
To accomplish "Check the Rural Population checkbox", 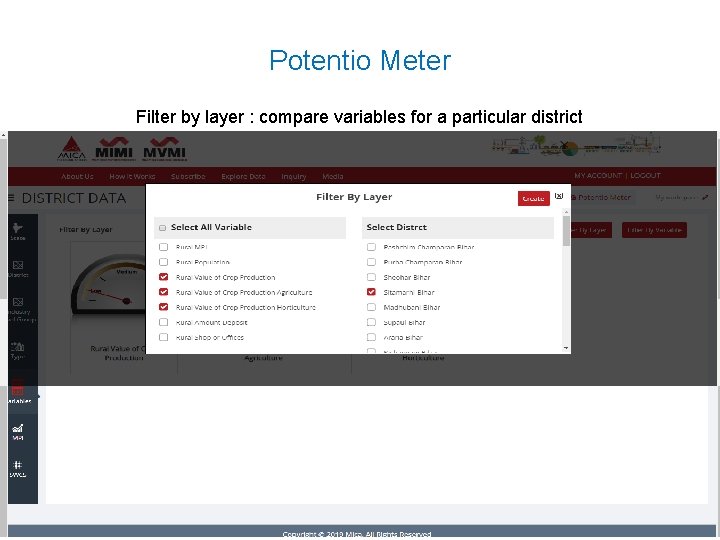I will [163, 262].
